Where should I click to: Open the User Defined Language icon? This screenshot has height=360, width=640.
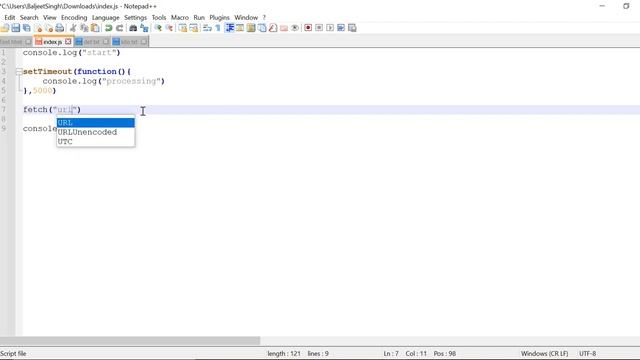pos(240,28)
